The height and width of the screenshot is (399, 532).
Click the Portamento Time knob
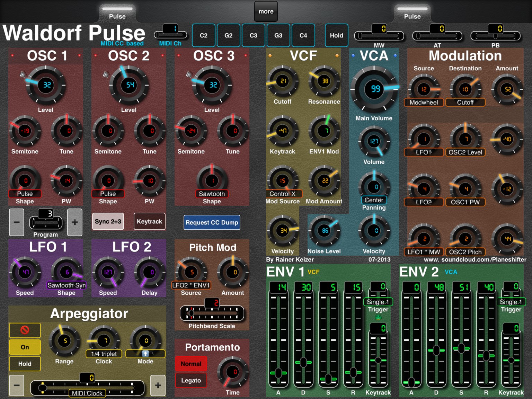tap(233, 372)
